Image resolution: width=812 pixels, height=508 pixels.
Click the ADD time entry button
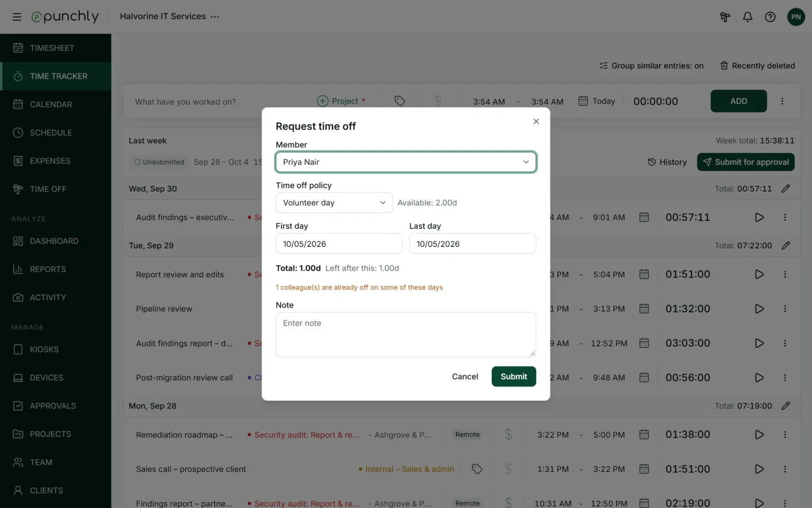(x=738, y=101)
